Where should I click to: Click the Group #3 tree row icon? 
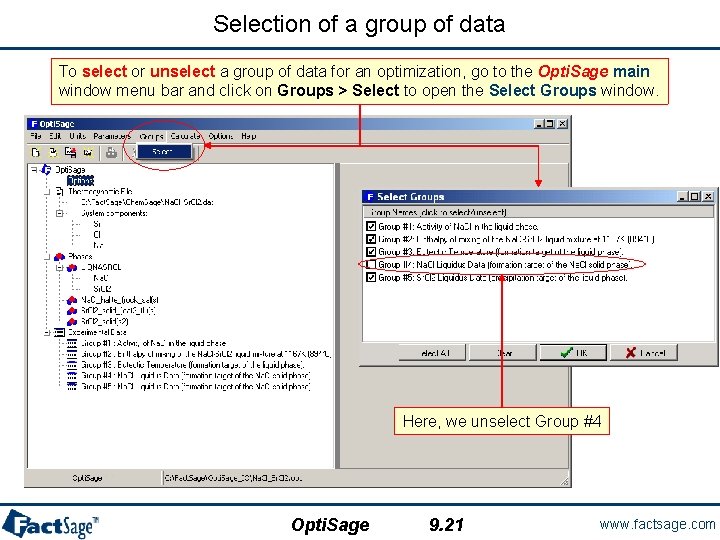(72, 365)
